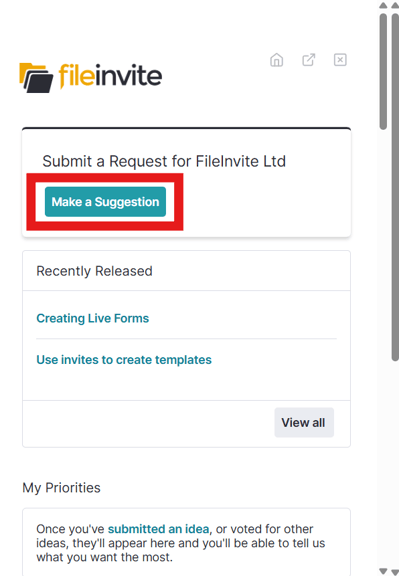
Task: Click the inner scrollbar down arrow
Action: coord(383,571)
